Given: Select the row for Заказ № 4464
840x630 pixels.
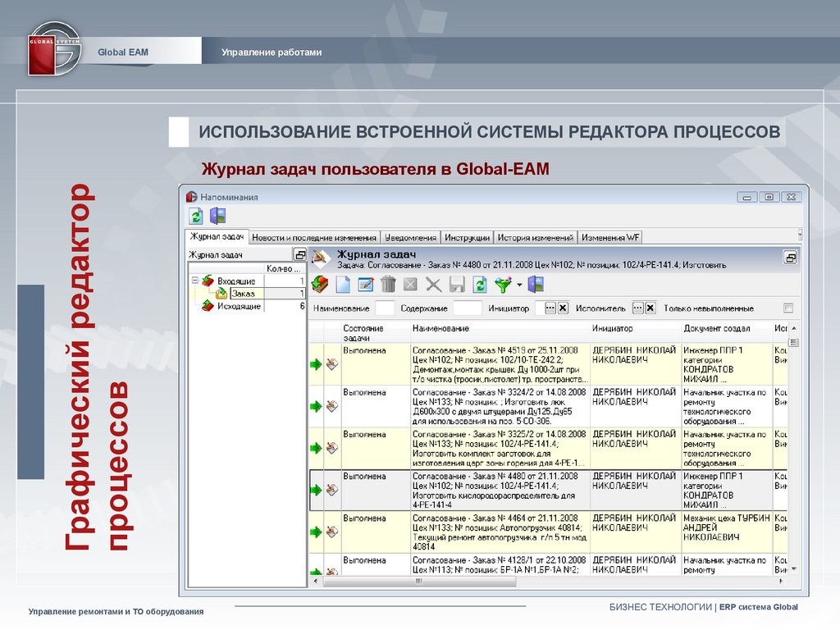Looking at the screenshot, I should point(499,532).
